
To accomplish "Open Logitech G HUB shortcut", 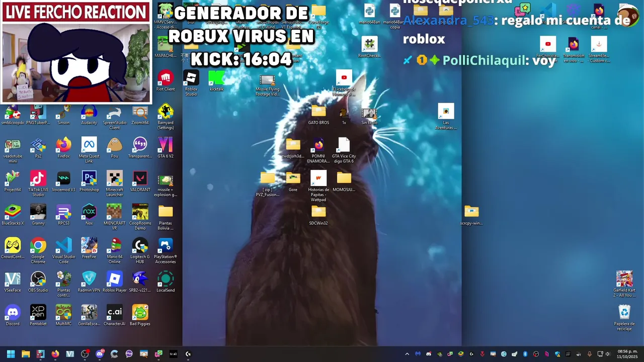I will coord(140,251).
